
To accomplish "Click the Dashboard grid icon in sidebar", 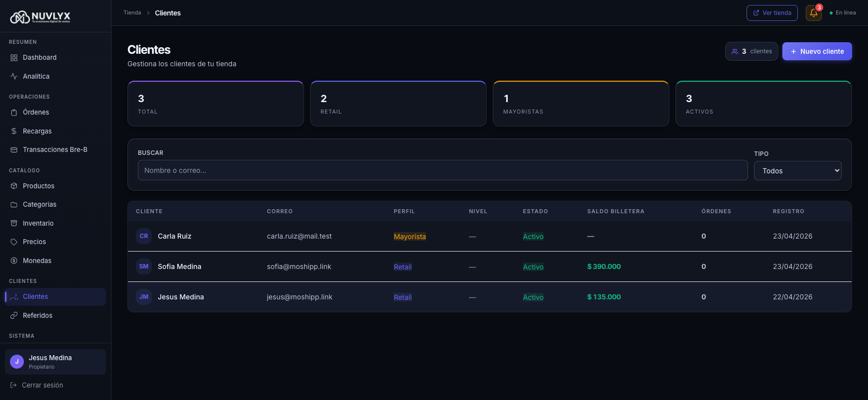I will 14,58.
